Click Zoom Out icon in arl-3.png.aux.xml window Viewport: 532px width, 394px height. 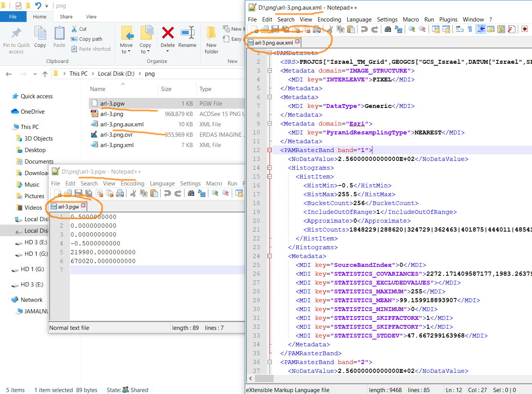[422, 29]
